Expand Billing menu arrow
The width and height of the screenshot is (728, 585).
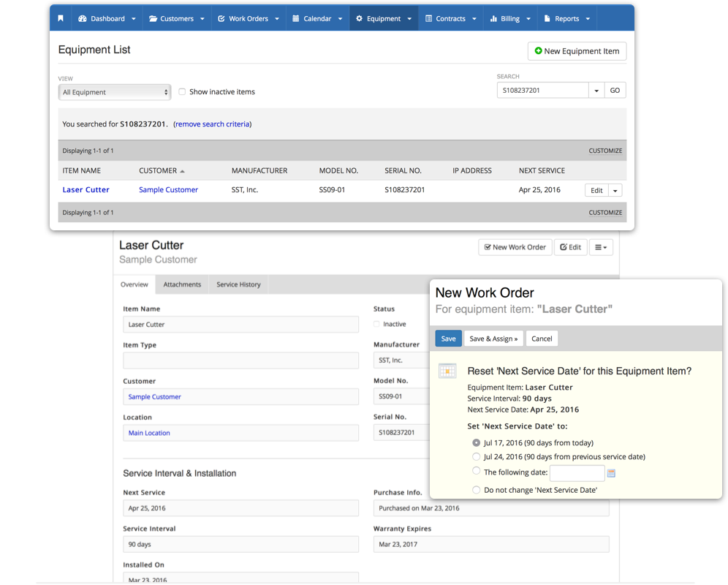point(528,19)
